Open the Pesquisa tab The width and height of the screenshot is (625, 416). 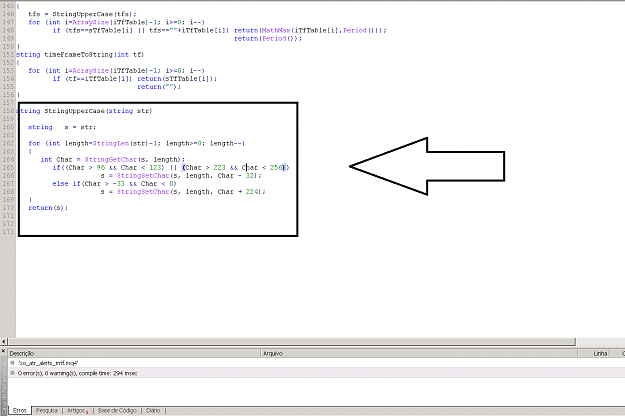47,410
